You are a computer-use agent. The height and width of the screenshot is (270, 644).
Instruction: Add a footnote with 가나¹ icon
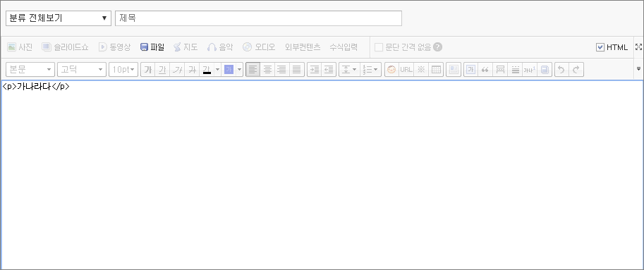point(530,69)
